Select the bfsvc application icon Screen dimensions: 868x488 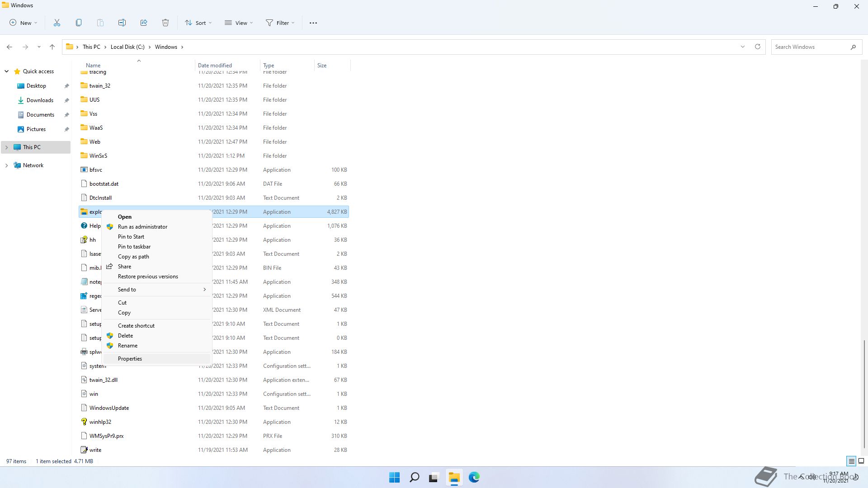click(84, 170)
